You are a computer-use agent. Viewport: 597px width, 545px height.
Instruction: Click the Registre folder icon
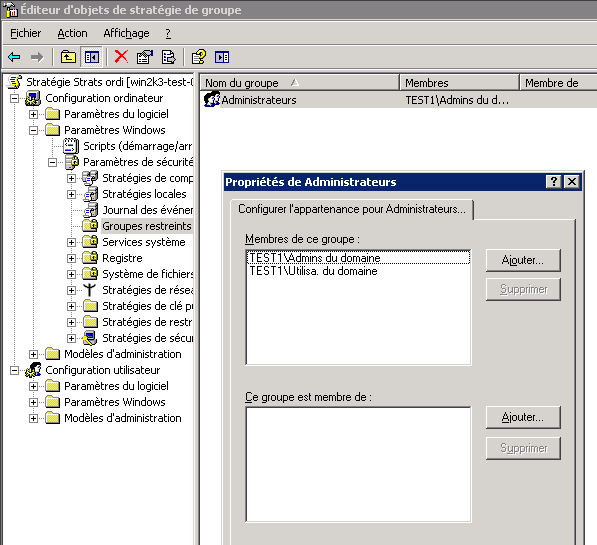(x=91, y=258)
